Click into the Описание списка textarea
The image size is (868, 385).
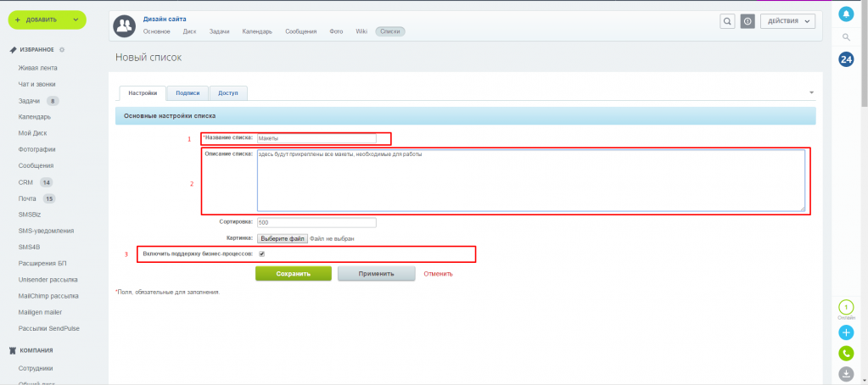coord(531,181)
